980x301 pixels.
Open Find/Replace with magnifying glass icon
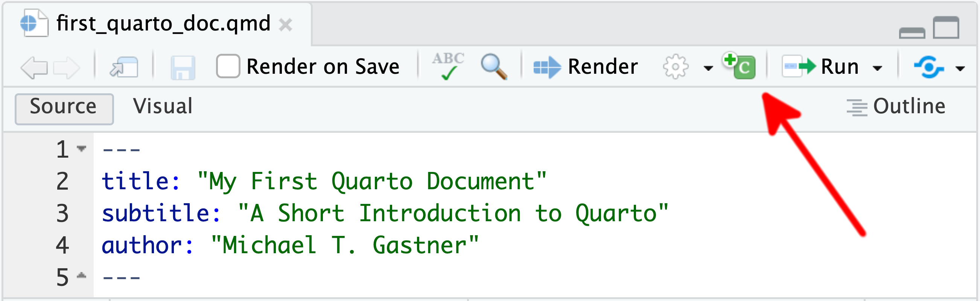click(494, 67)
